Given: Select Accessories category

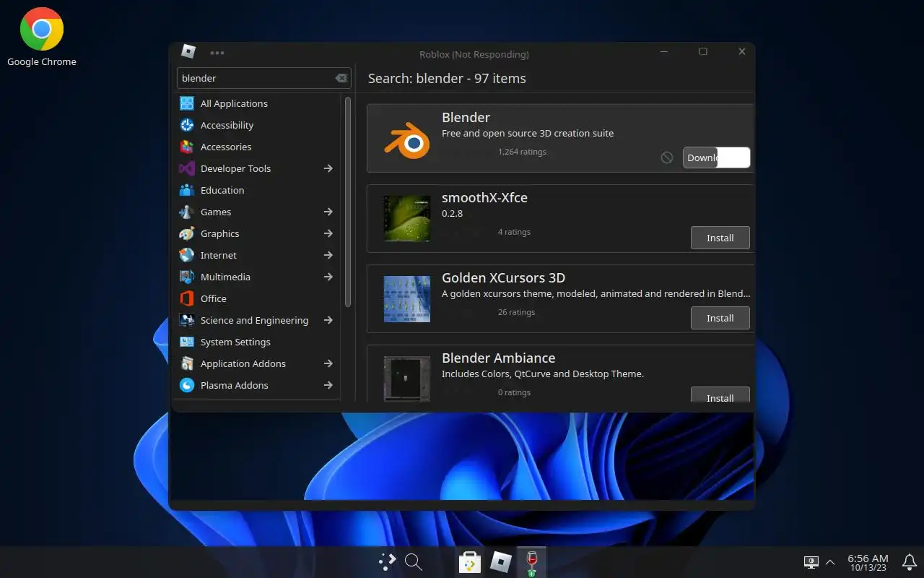Looking at the screenshot, I should pos(258,147).
